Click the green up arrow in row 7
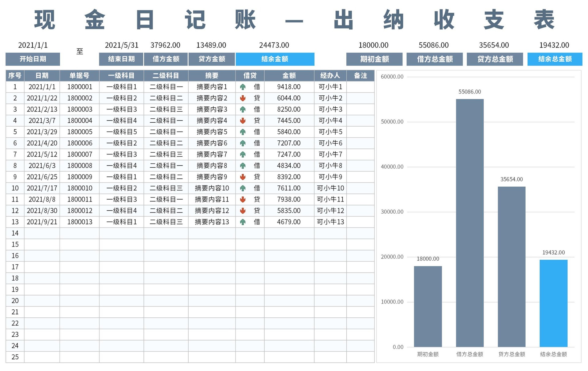 click(243, 155)
